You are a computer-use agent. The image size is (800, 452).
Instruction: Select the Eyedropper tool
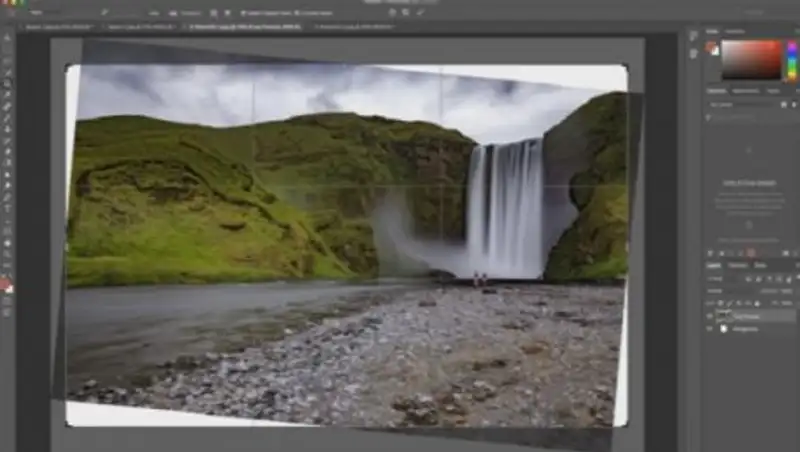click(x=7, y=95)
